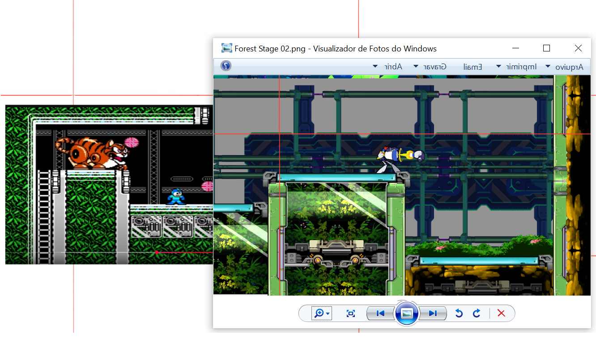
Task: Skip to the next image
Action: (433, 313)
